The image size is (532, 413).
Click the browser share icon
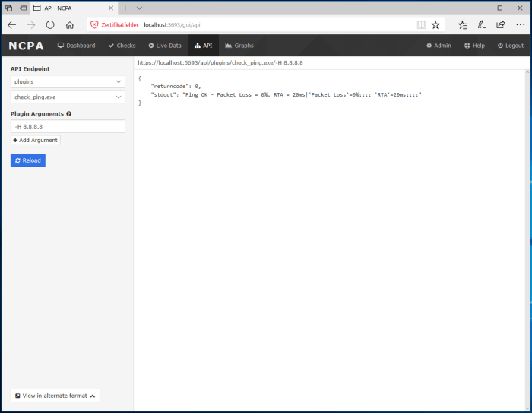(x=501, y=25)
